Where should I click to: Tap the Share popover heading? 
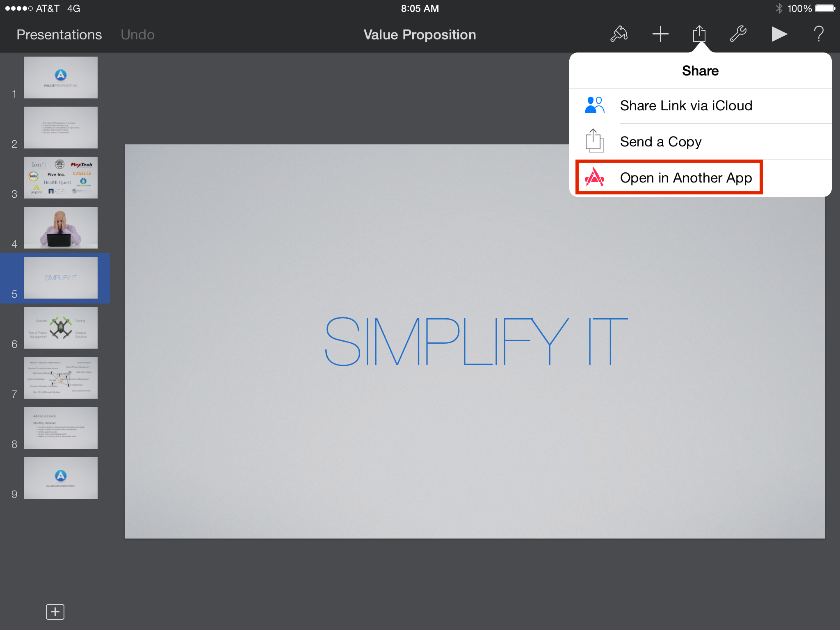pos(700,71)
